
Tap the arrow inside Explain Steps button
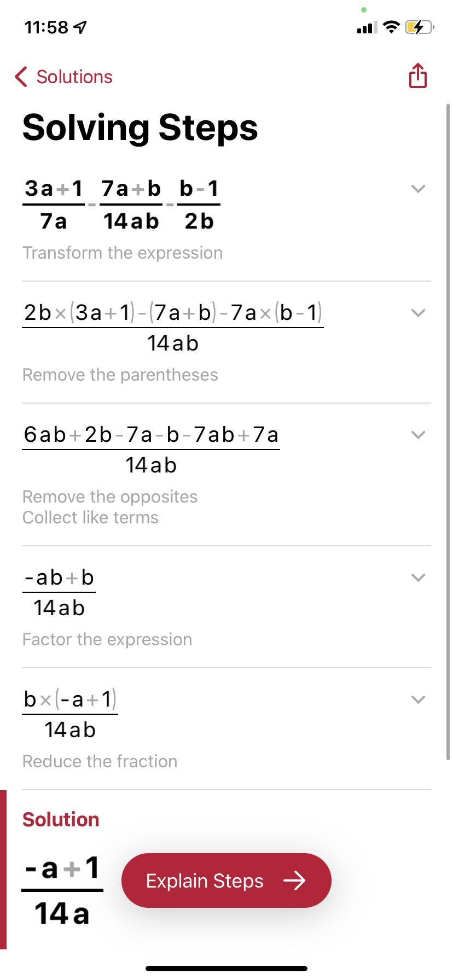click(x=294, y=880)
